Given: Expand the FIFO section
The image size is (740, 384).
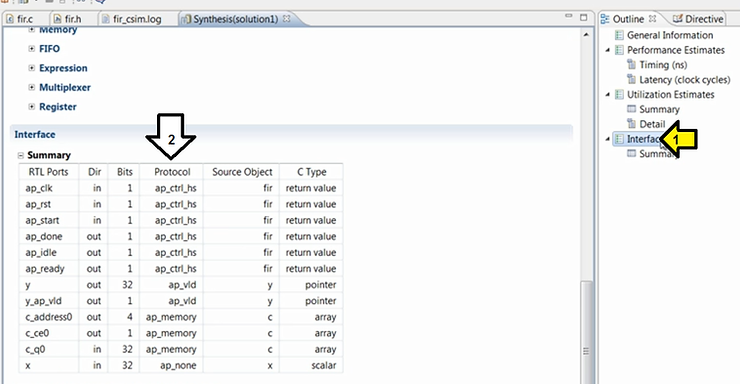Looking at the screenshot, I should 32,49.
